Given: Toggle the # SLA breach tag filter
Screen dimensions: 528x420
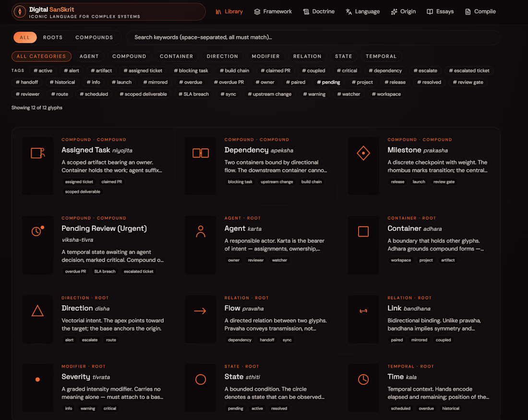Looking at the screenshot, I should click(193, 94).
